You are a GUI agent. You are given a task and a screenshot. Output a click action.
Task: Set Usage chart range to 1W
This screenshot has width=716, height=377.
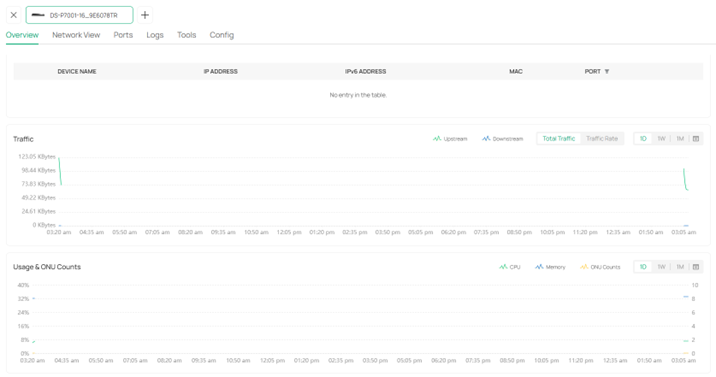661,267
